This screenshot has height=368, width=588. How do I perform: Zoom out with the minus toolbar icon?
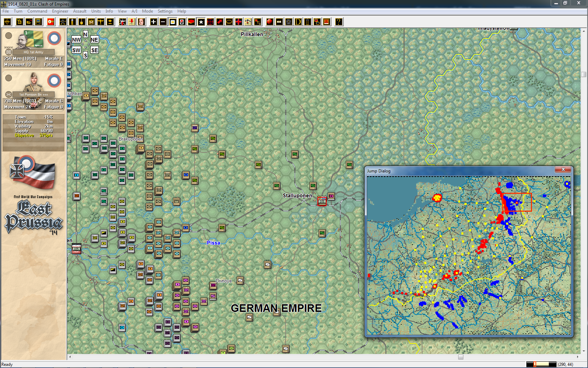(x=163, y=22)
